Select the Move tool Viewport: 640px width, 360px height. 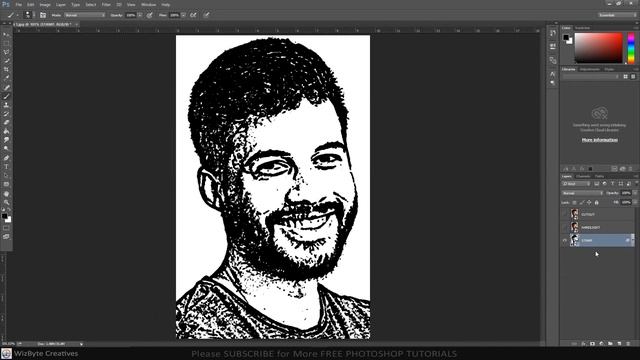pos(6,35)
